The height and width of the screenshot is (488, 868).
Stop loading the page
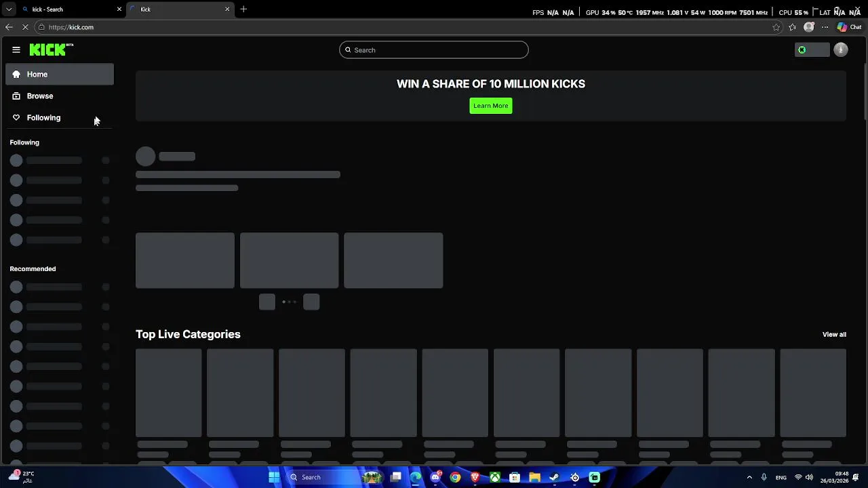(x=25, y=27)
